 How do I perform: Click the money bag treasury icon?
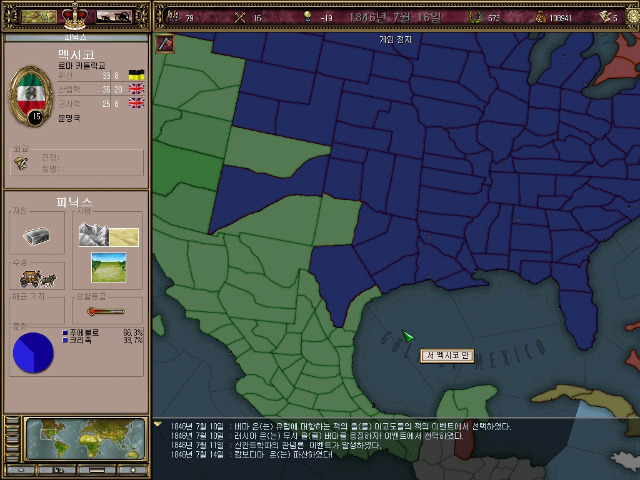540,17
